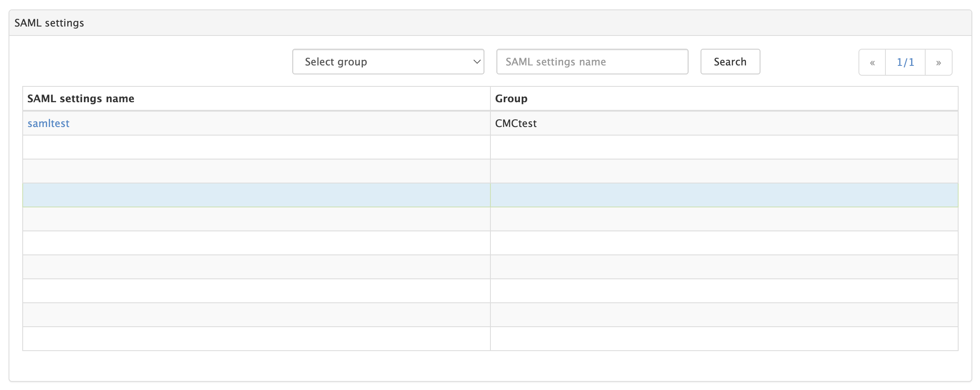Screen dimensions: 980x390
Task: Click the SAML settings name column header
Action: (81, 99)
